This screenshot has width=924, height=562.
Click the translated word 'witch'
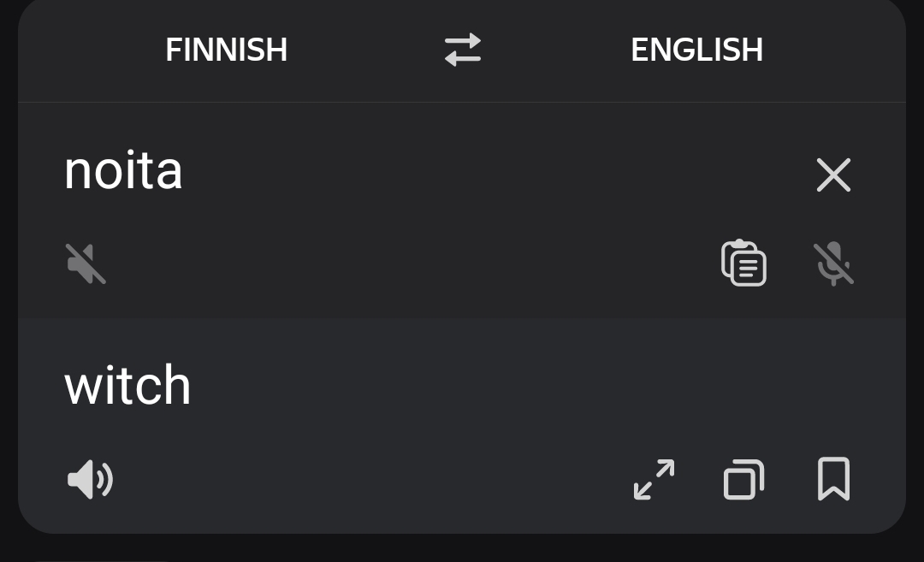pos(127,385)
